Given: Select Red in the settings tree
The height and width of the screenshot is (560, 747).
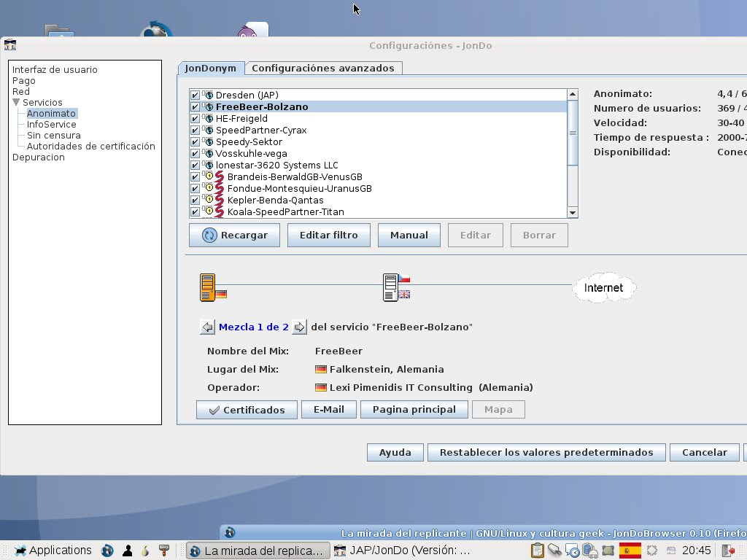Looking at the screenshot, I should [x=21, y=91].
